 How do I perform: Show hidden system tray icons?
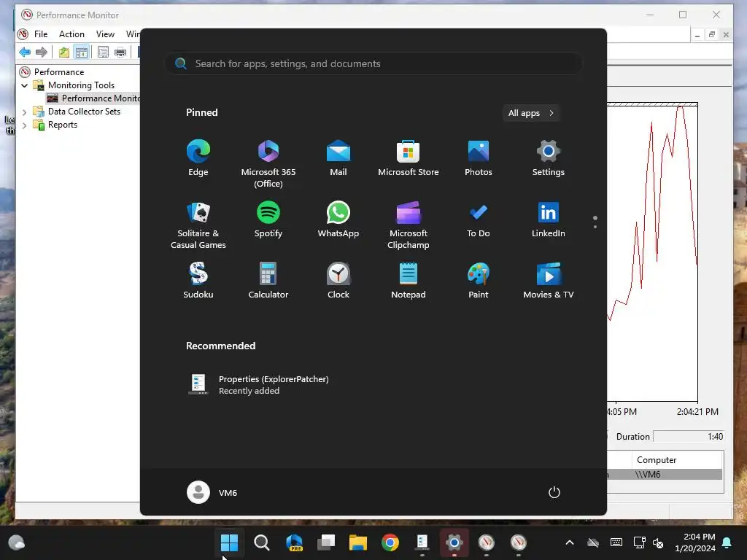(x=569, y=542)
